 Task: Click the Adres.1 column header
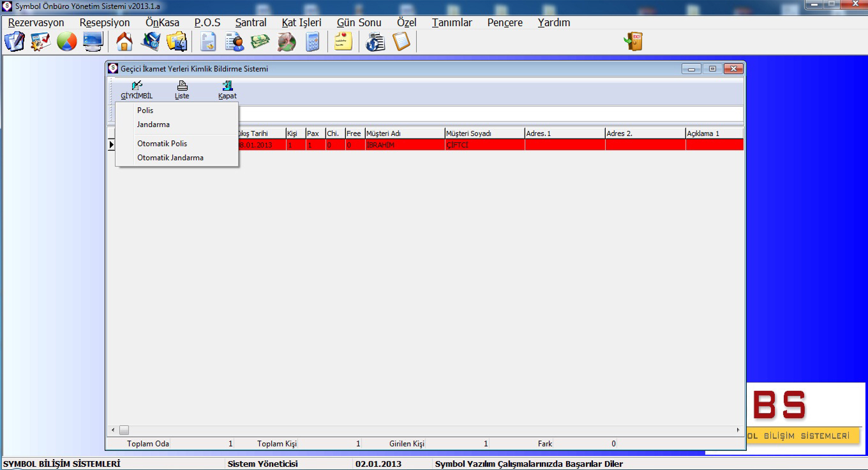tap(565, 133)
